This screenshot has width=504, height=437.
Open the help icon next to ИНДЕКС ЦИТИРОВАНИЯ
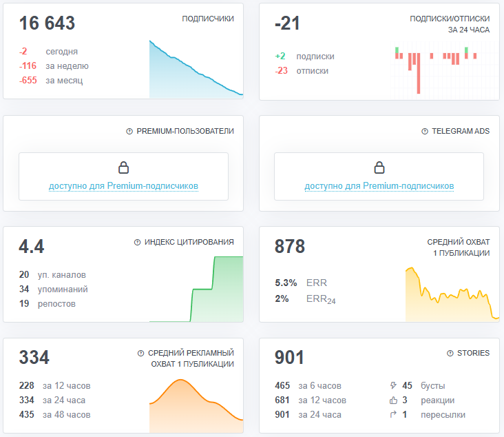click(137, 243)
